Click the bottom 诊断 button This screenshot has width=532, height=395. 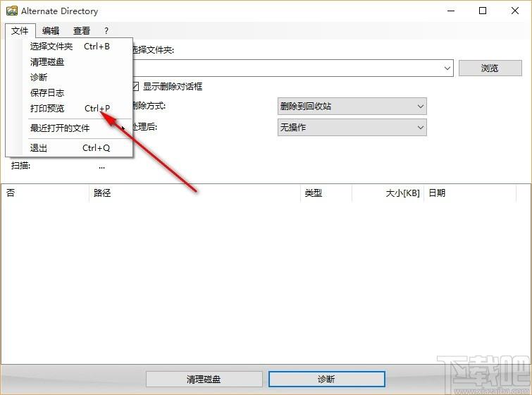coord(326,379)
